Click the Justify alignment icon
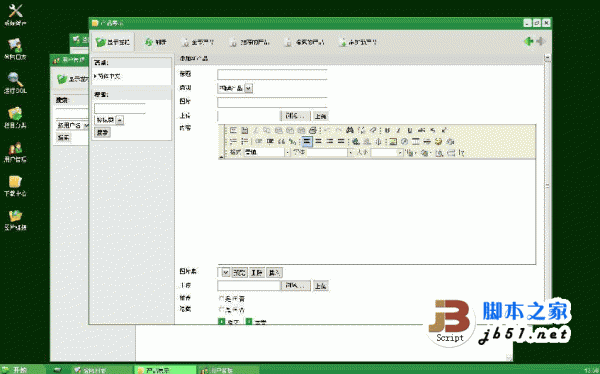Screen dimensions: 600x374 [x=341, y=142]
